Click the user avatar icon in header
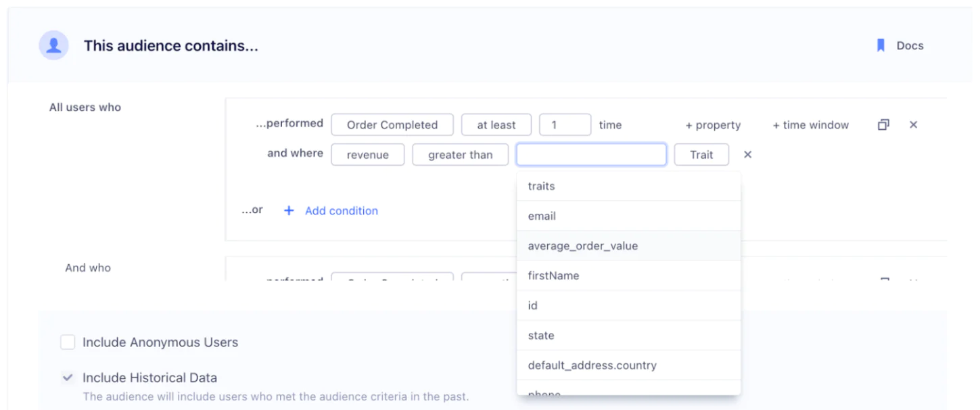Image resolution: width=980 pixels, height=410 pixels. coord(53,45)
